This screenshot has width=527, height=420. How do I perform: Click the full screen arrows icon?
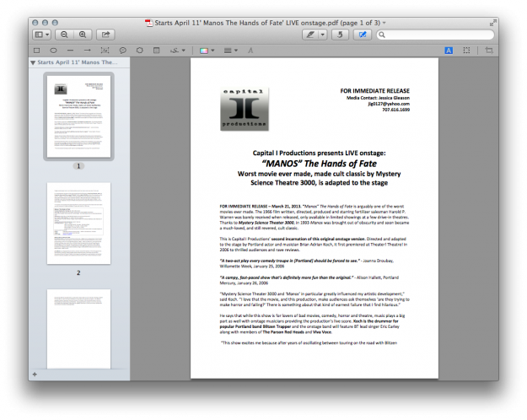coord(492,23)
